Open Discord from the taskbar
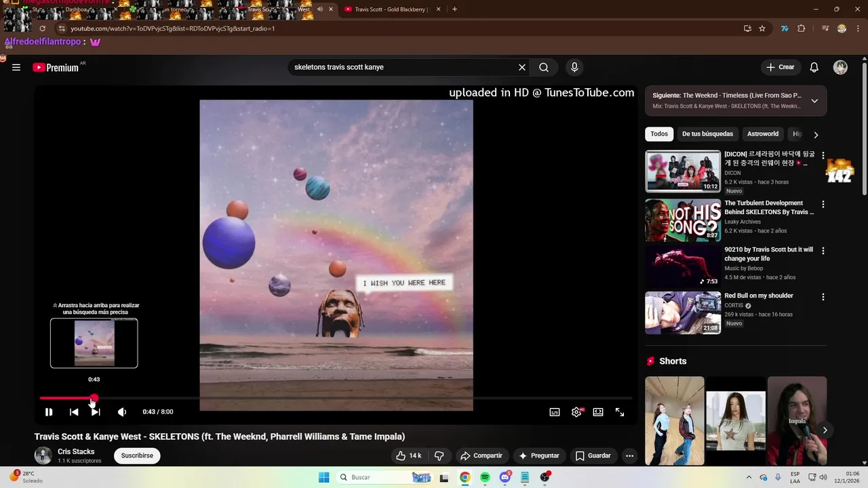Viewport: 868px width, 488px height. (505, 477)
